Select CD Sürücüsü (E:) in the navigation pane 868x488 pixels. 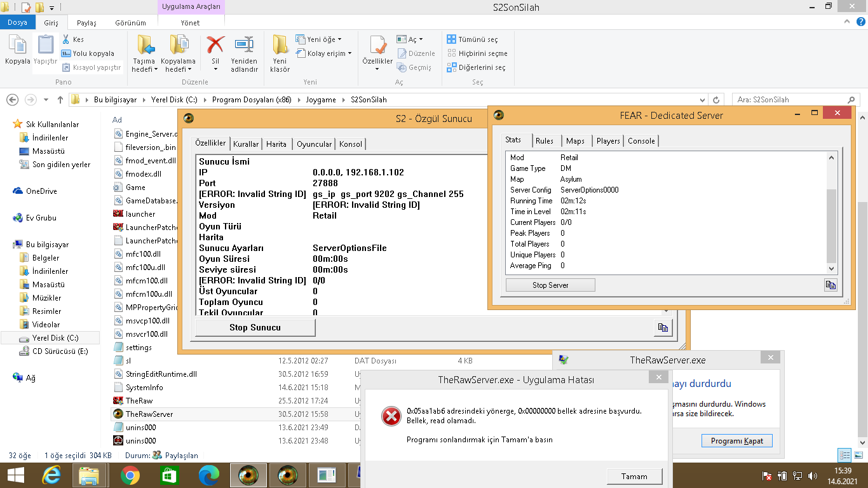point(60,351)
